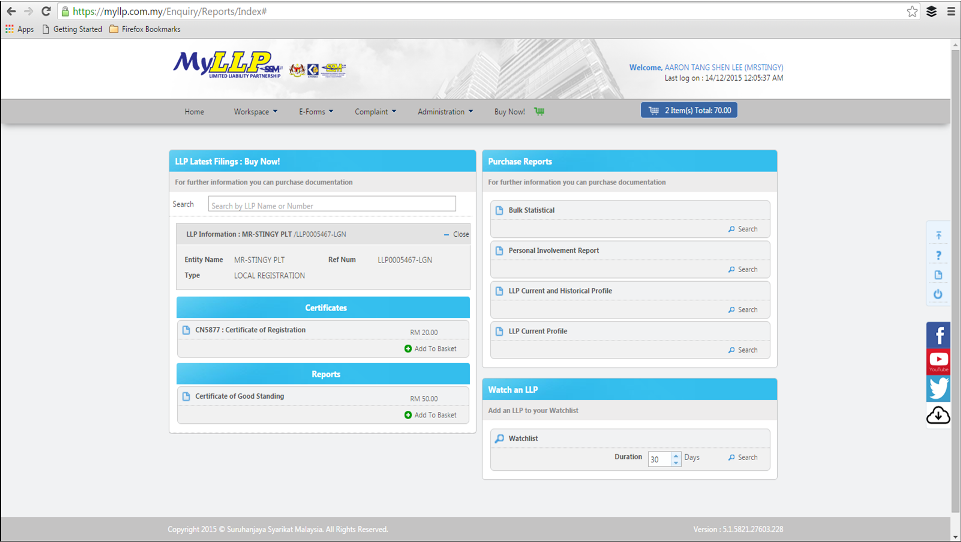
Task: Open the Buy Now! menu item
Action: pyautogui.click(x=509, y=112)
